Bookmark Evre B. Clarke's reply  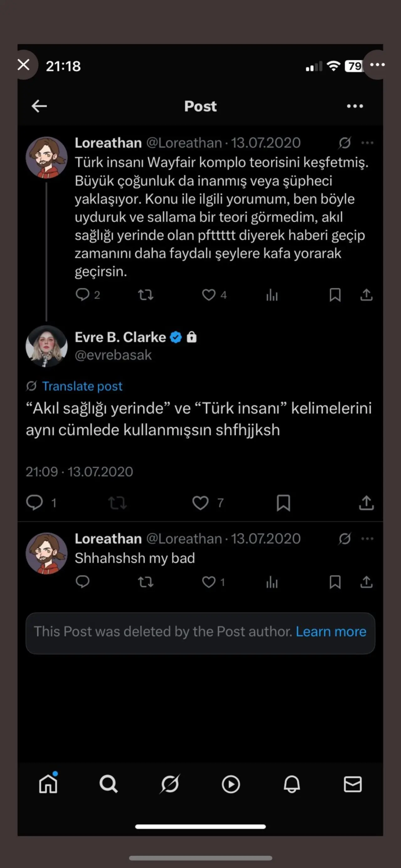click(x=283, y=503)
